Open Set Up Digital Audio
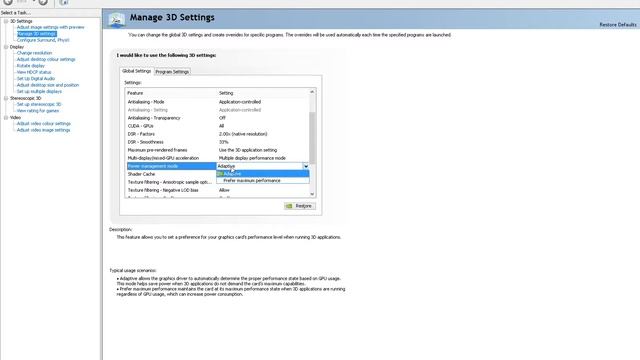 (x=36, y=78)
